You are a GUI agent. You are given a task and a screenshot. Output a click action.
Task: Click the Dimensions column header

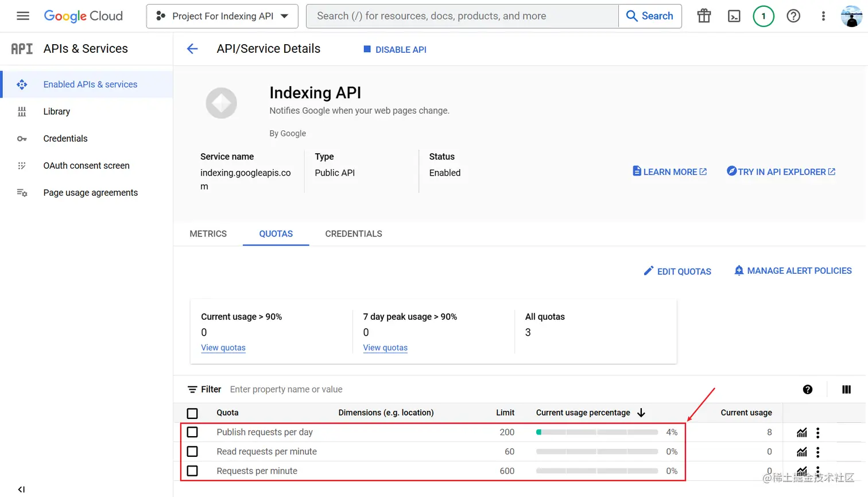386,413
